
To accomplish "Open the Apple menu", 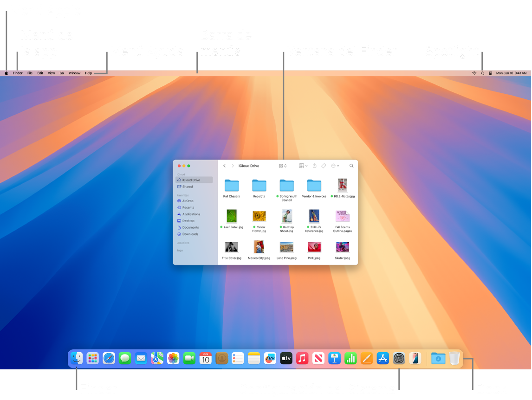I will tap(6, 73).
